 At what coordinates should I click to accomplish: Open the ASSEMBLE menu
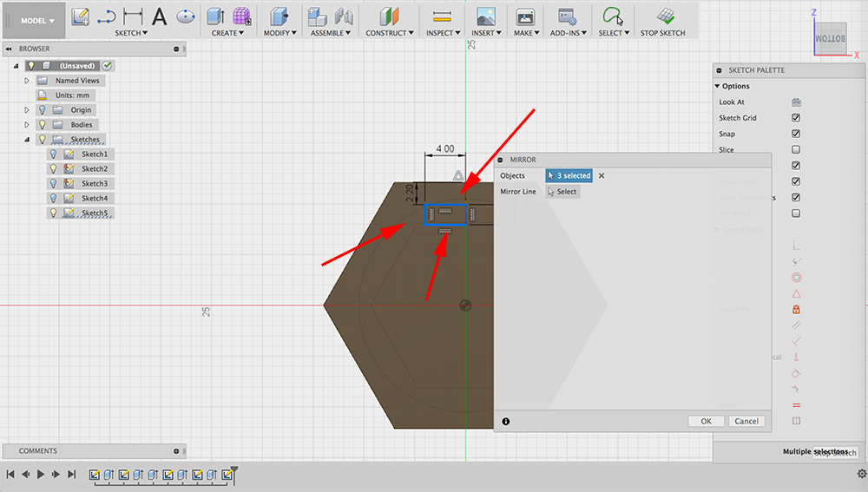click(331, 33)
